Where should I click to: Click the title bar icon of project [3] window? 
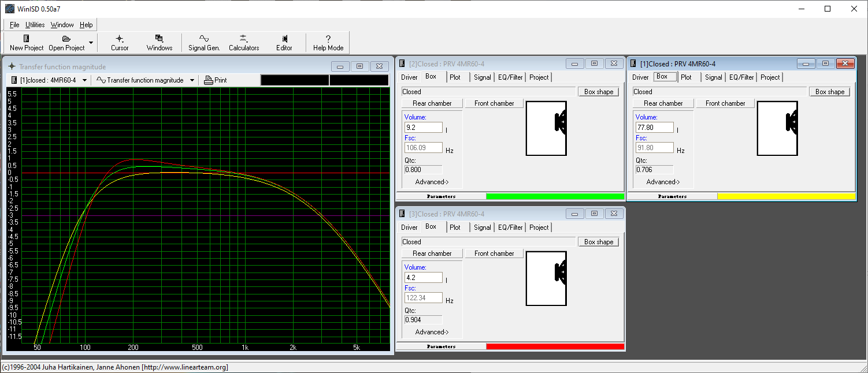pos(403,214)
